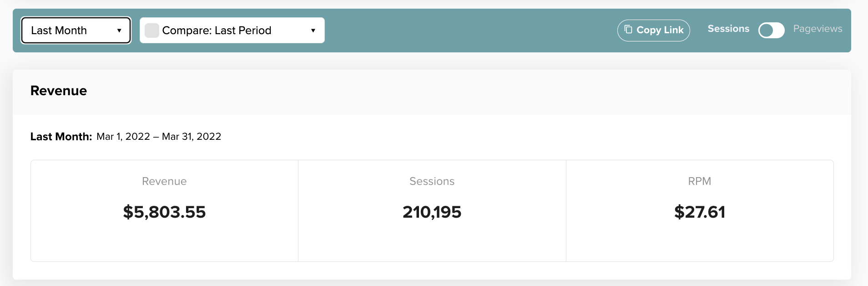Select the Pageviews label option
Screen dimensions: 868x286
818,29
